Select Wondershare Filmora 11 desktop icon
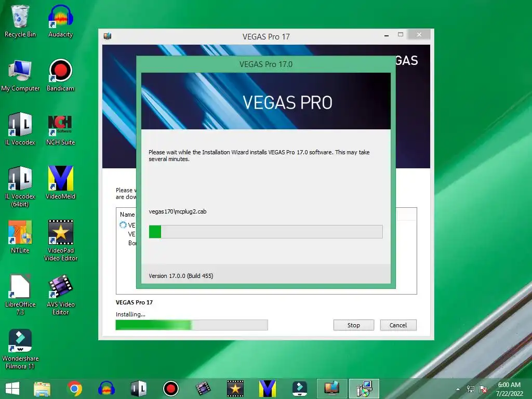 pyautogui.click(x=20, y=349)
